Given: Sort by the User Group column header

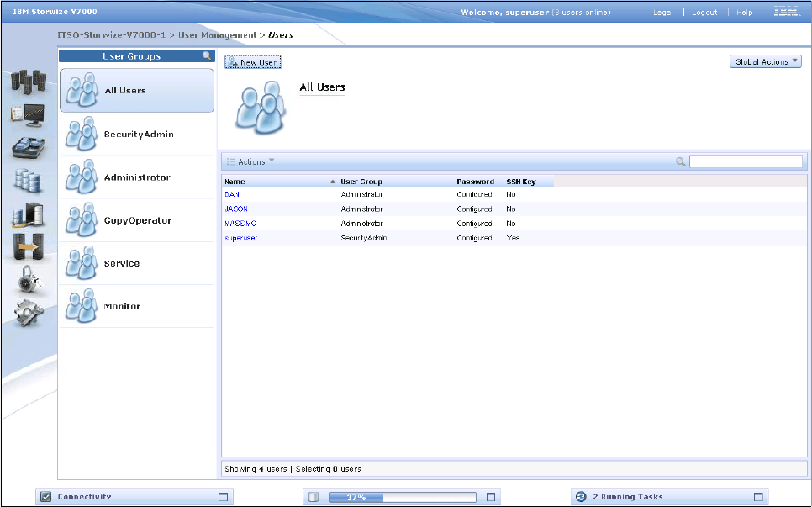Looking at the screenshot, I should 361,182.
